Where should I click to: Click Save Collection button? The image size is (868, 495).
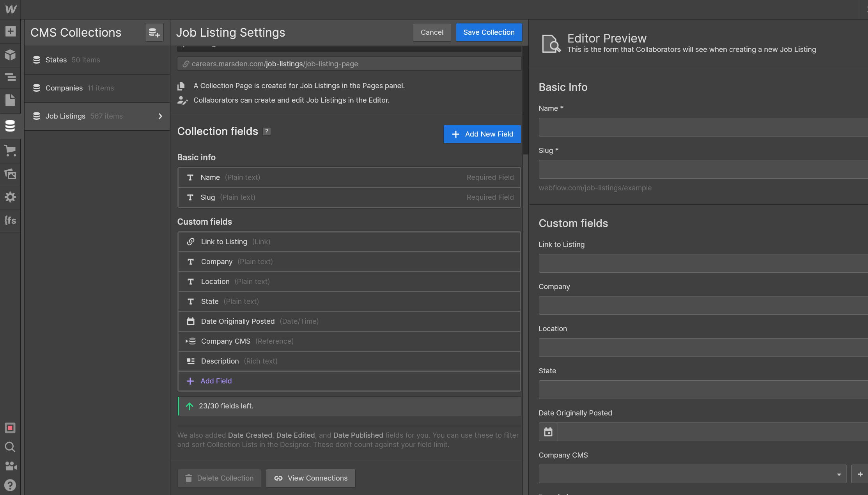click(x=489, y=32)
